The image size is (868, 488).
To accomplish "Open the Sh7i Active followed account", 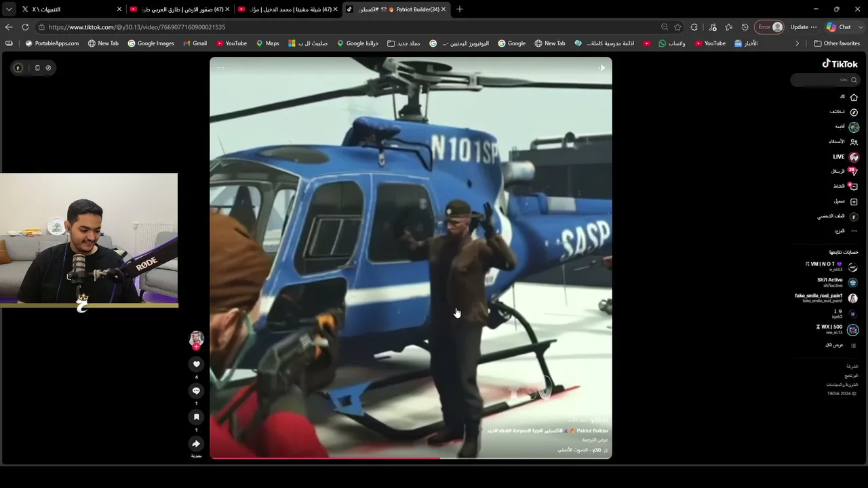I will coord(837,283).
